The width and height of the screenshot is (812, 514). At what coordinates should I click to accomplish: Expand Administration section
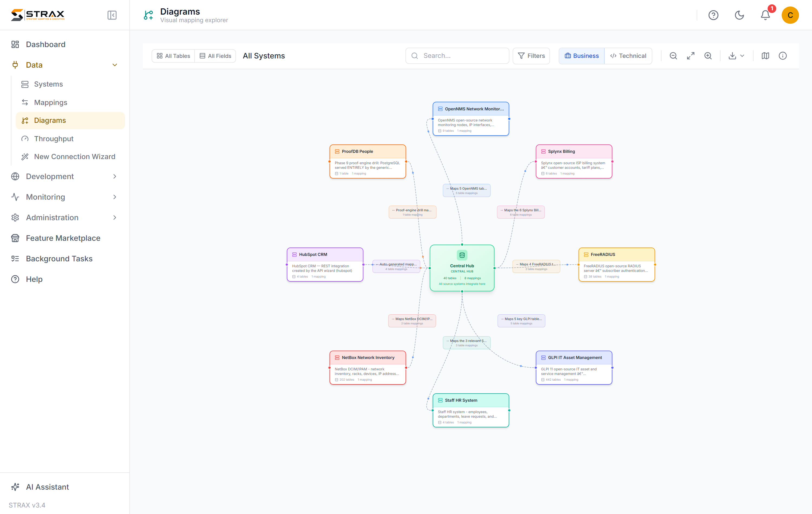click(65, 218)
